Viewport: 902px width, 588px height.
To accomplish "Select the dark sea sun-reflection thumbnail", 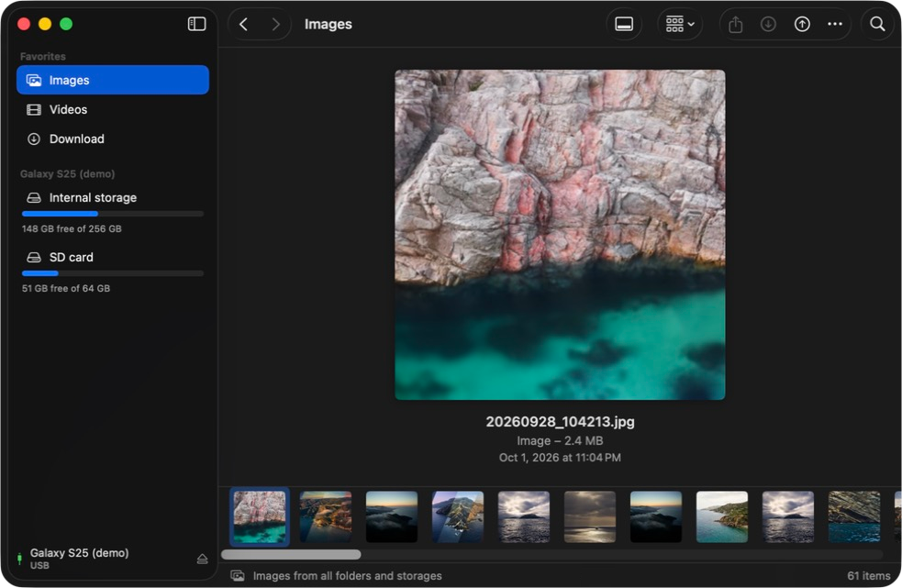I will click(x=590, y=516).
